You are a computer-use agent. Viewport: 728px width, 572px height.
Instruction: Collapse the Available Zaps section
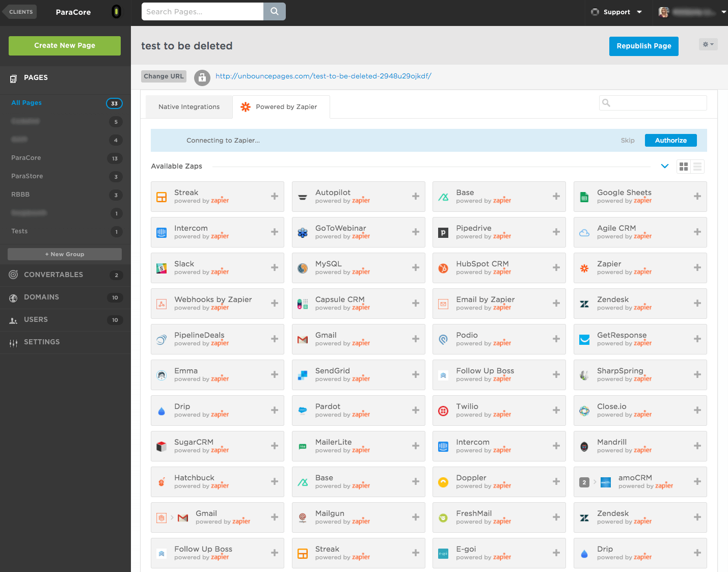(664, 166)
